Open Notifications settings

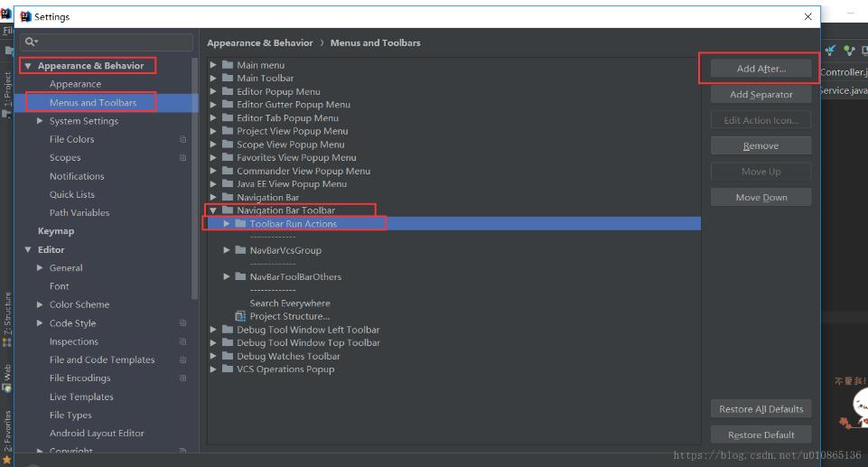pos(77,176)
